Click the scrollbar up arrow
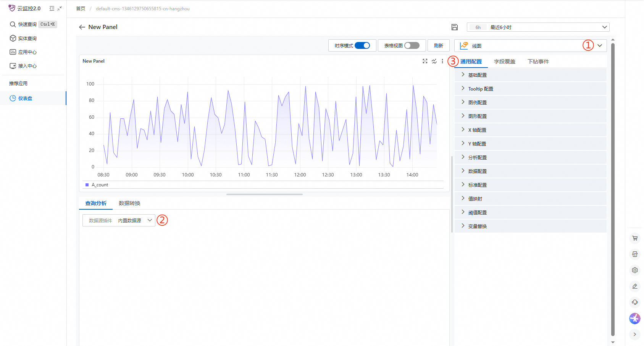Viewport: 644px width, 346px height. (613, 40)
